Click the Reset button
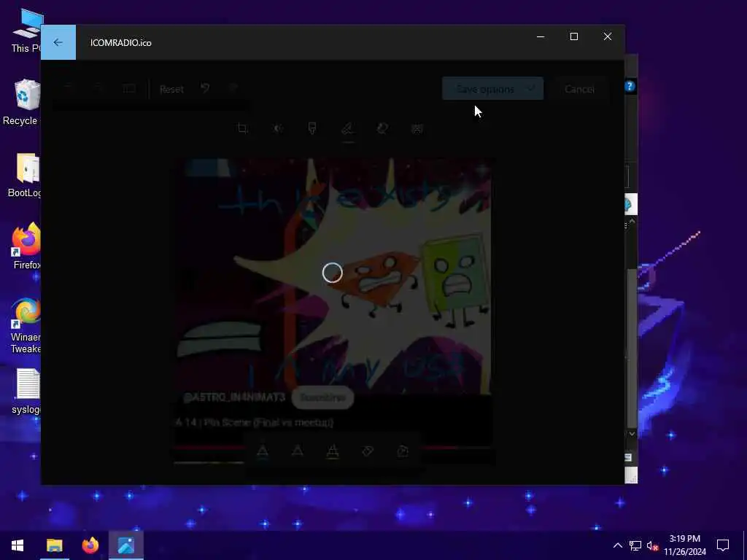Viewport: 747px width, 560px height. tap(171, 89)
